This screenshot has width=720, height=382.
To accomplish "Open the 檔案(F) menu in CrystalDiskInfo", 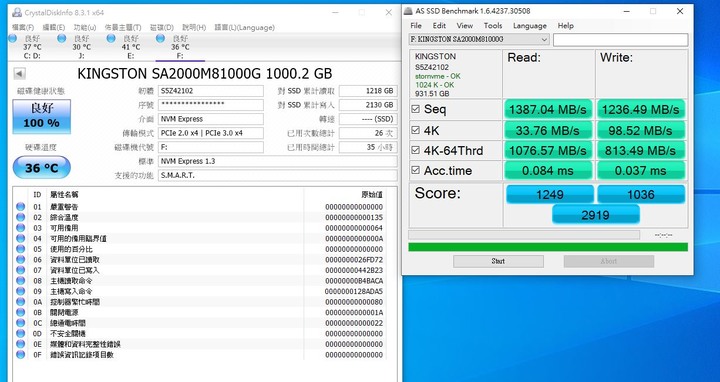I will point(23,28).
